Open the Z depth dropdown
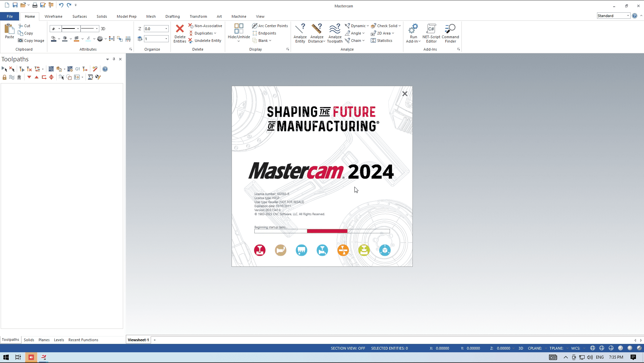644x363 pixels. pos(166,29)
